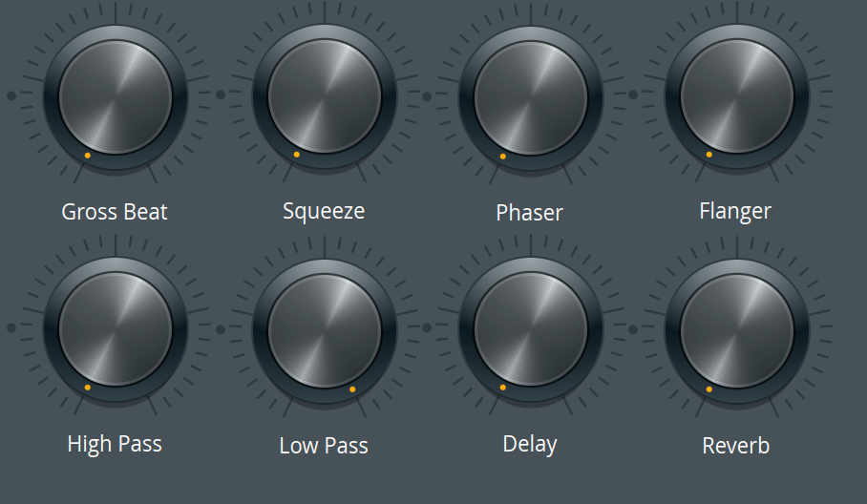Select the Squeeze effect knob
This screenshot has height=504, width=867.
[x=325, y=96]
